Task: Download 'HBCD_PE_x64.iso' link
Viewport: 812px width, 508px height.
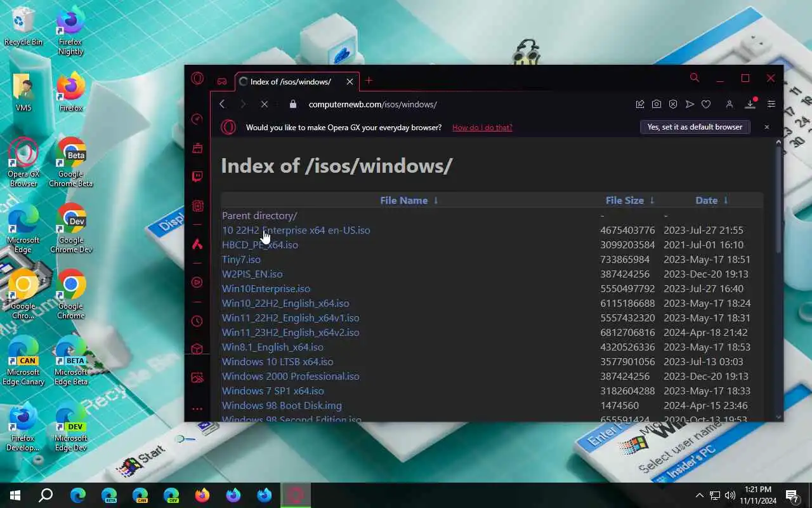Action: (x=260, y=244)
